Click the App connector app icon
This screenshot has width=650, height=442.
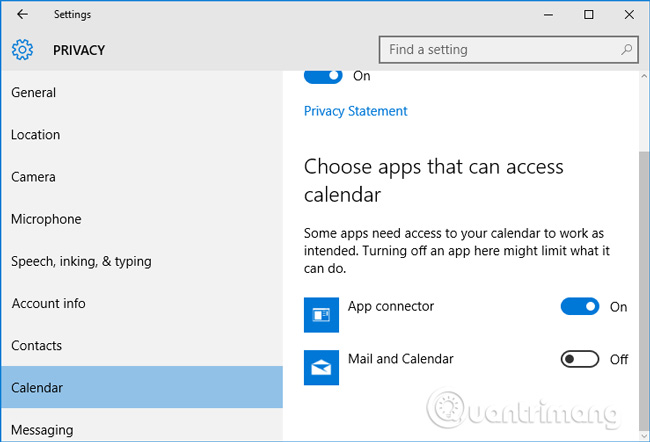coord(322,315)
